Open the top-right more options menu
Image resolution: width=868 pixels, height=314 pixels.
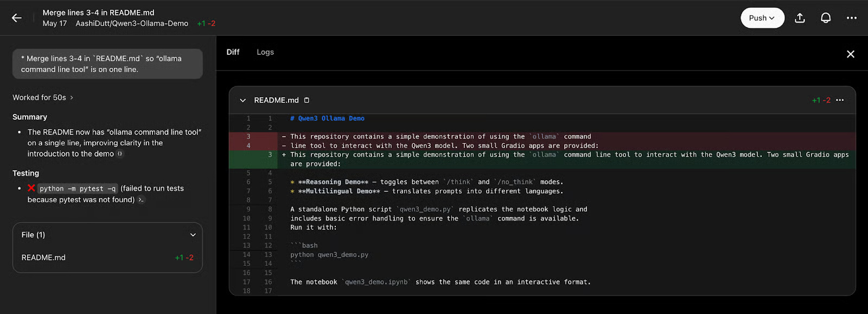[x=851, y=18]
